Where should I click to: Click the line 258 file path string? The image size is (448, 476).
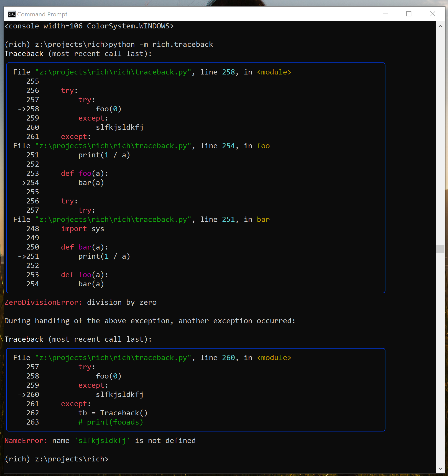[113, 72]
